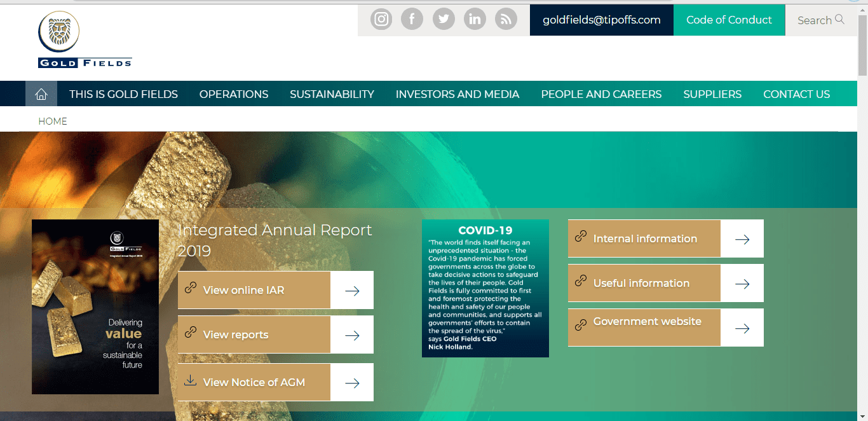Screen dimensions: 868x421
Task: Open the THIS IS GOLD FIELDS menu
Action: [123, 94]
